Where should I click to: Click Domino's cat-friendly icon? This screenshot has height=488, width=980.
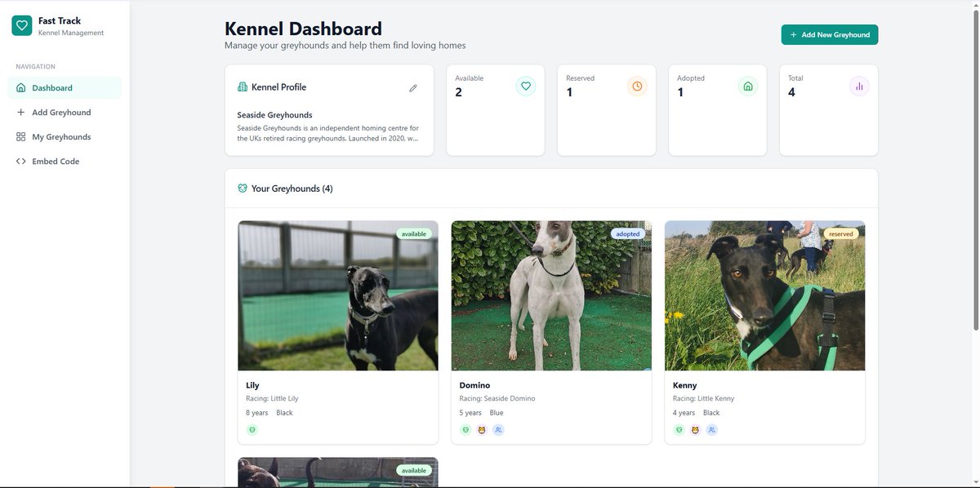coord(482,430)
